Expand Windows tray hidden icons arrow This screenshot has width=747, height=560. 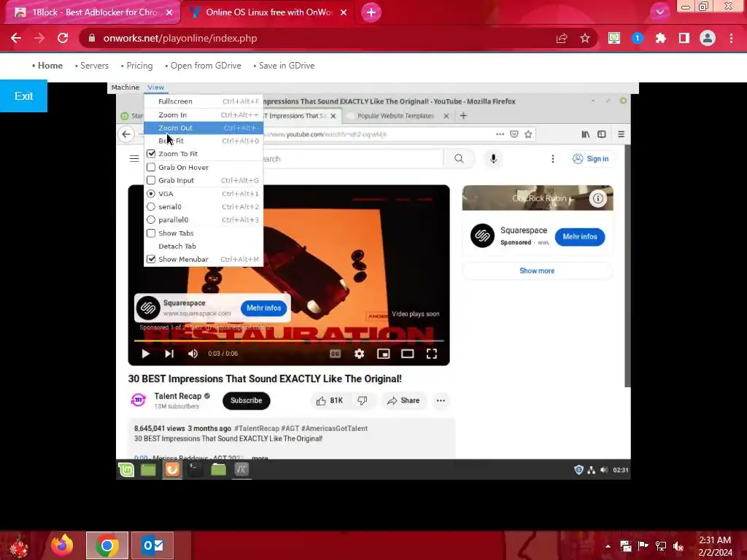(x=608, y=545)
